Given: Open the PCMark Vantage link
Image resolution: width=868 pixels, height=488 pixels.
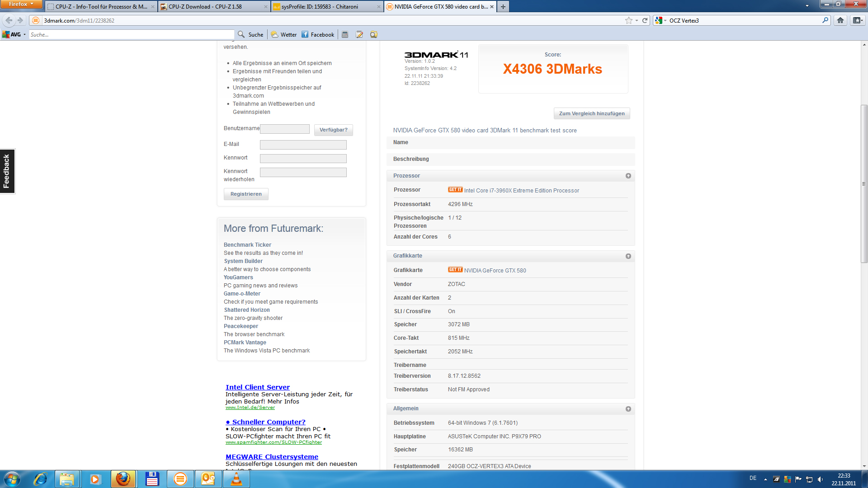Looking at the screenshot, I should point(245,343).
